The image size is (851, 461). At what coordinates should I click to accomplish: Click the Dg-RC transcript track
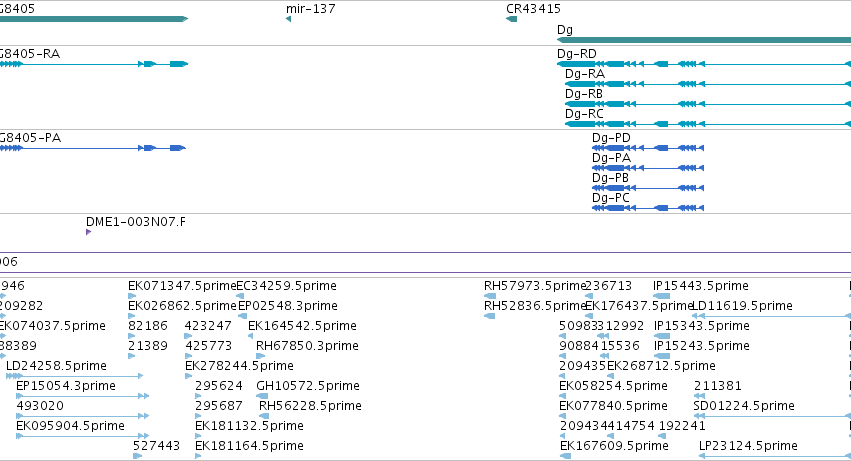point(708,124)
